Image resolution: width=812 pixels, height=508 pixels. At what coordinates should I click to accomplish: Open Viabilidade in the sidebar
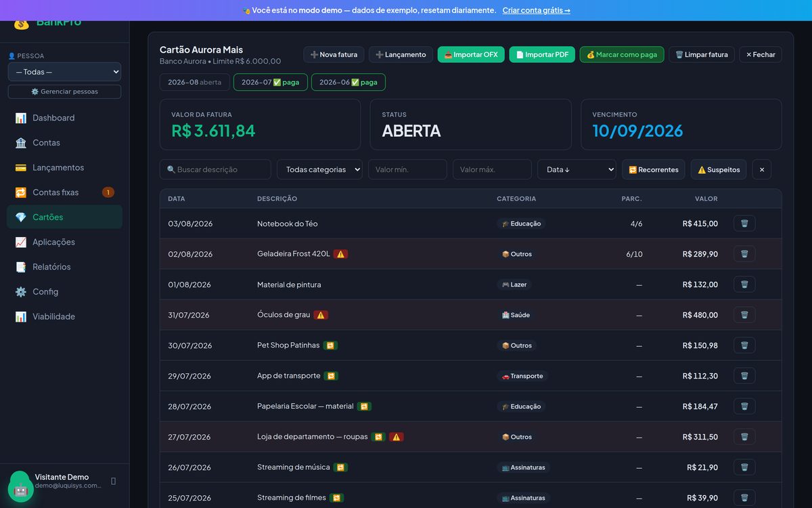[64, 316]
